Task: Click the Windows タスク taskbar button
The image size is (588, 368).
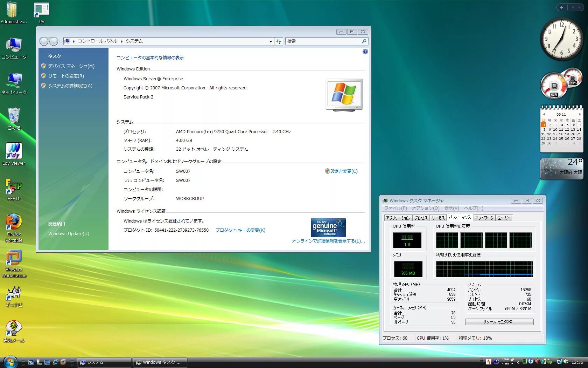Action: [x=160, y=362]
